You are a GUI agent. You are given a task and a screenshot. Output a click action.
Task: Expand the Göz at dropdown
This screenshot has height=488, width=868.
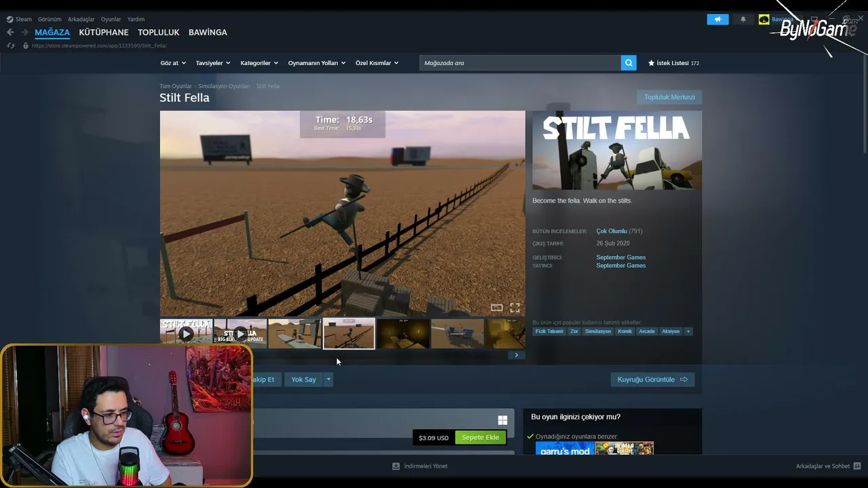173,63
